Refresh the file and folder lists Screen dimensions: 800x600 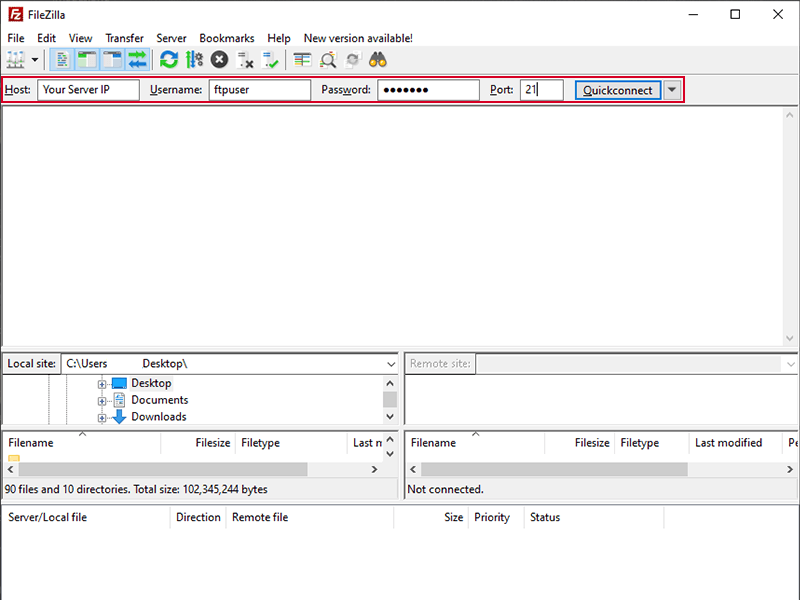(169, 60)
